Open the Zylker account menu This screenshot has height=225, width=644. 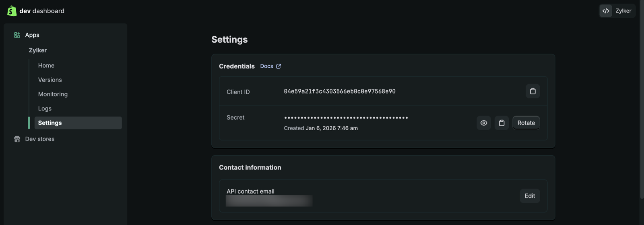pos(623,11)
